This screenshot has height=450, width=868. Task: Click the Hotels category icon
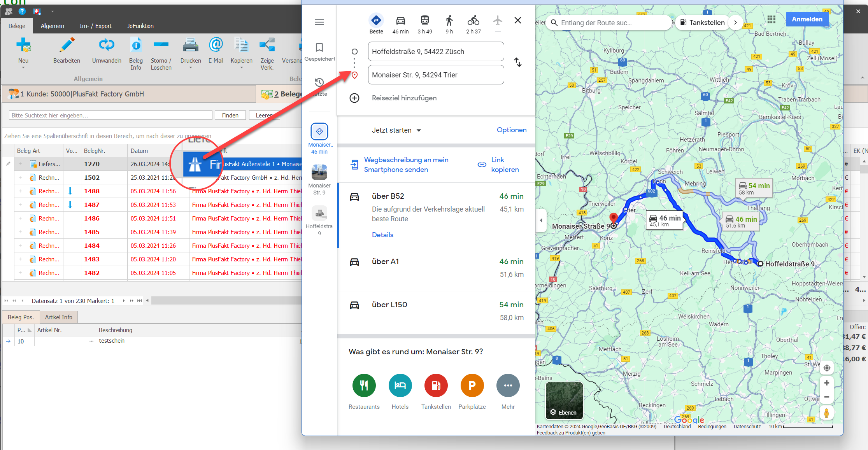(400, 385)
